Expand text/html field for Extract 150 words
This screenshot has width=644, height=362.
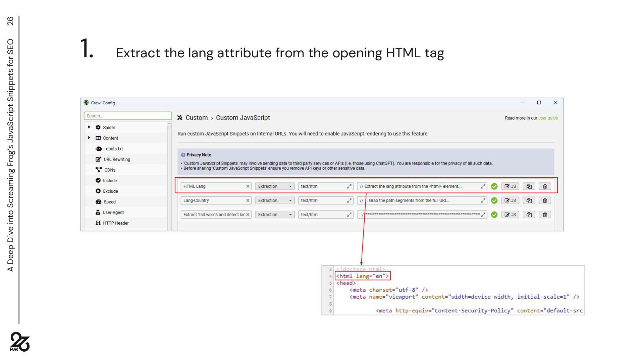[x=349, y=215]
